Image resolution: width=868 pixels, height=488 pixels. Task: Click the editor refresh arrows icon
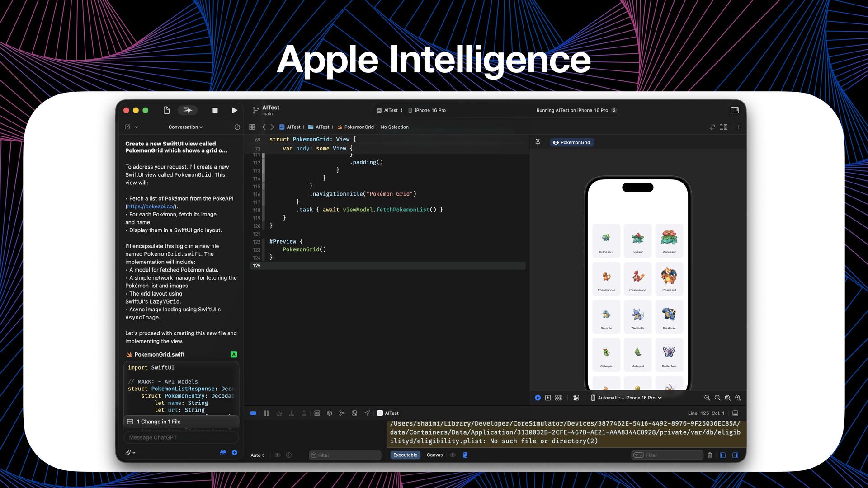(x=712, y=127)
